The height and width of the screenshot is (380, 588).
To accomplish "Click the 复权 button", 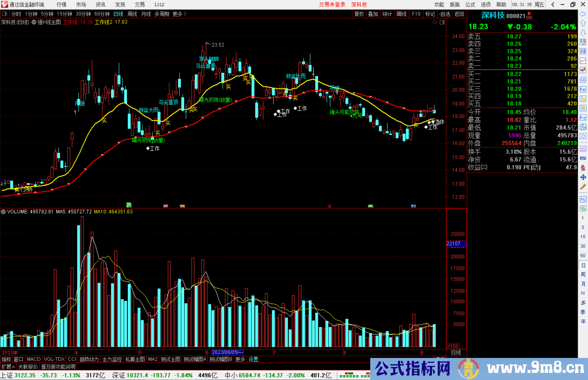I will [359, 14].
